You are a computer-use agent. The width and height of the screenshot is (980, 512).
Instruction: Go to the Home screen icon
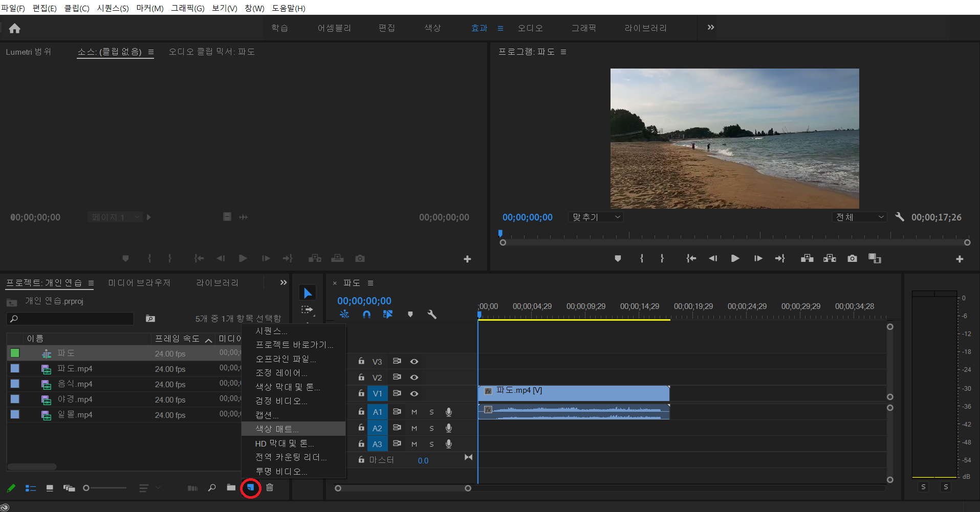[x=14, y=29]
